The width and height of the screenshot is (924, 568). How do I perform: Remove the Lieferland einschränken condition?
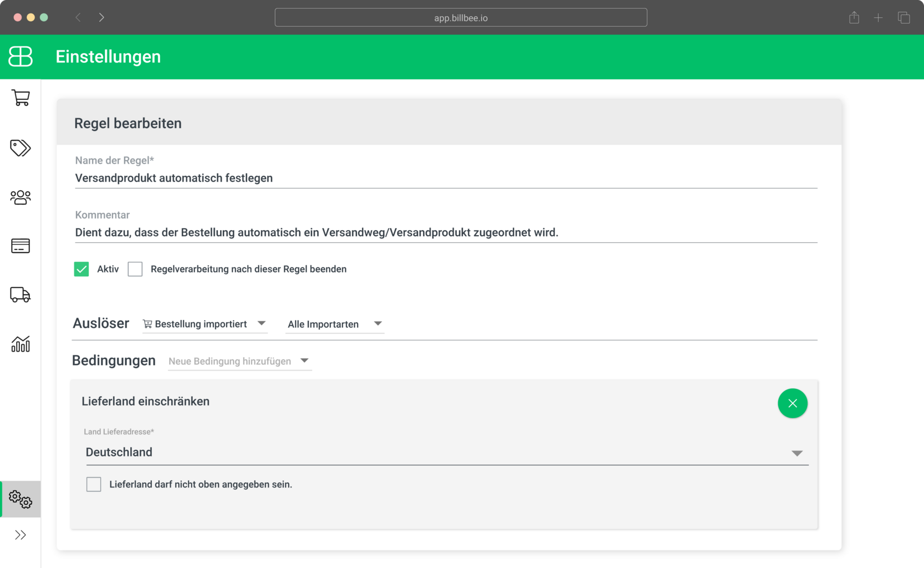[792, 403]
